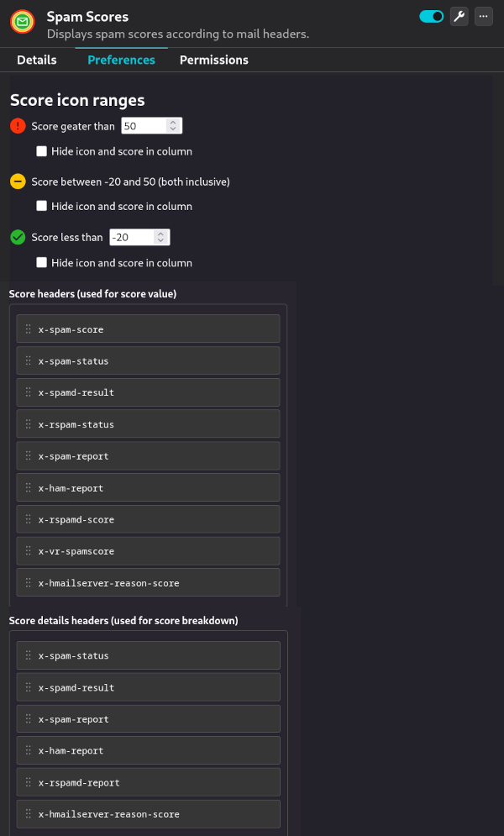The image size is (504, 836).
Task: Click drag handle beside x-vr-spamscore
Action: (29, 551)
